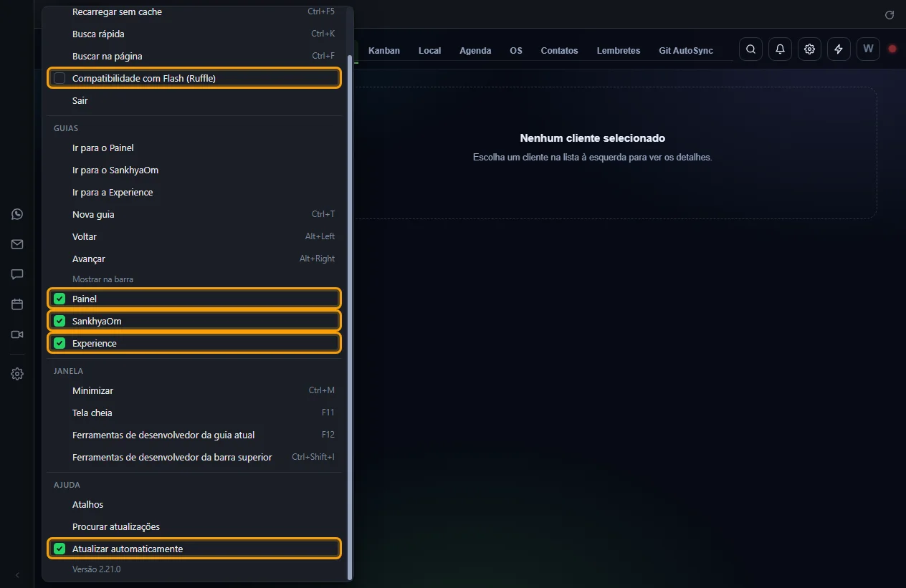
Task: Collapse sidebar with bottom-left chevron
Action: [x=17, y=575]
